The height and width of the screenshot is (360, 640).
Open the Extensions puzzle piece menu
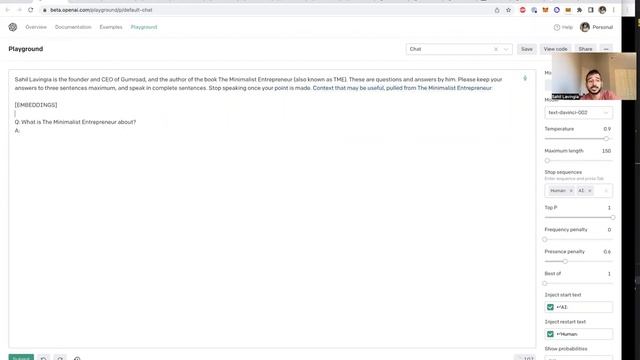click(x=580, y=10)
